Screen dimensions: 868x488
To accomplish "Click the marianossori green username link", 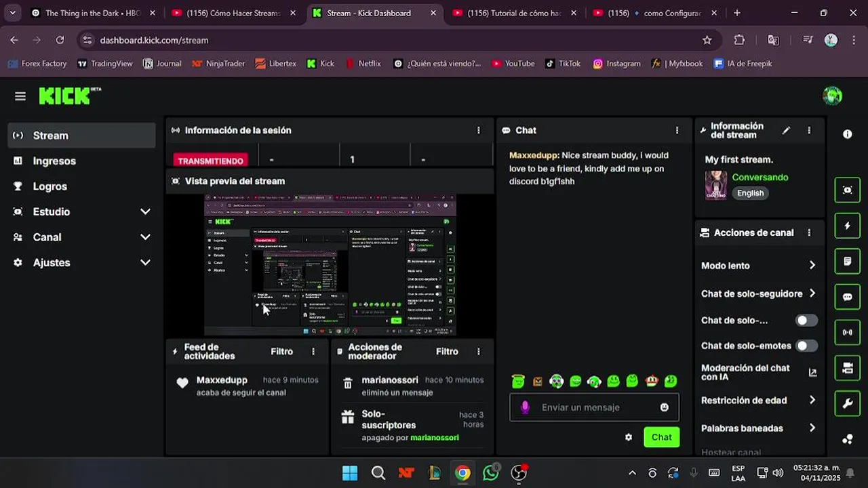I will [435, 438].
